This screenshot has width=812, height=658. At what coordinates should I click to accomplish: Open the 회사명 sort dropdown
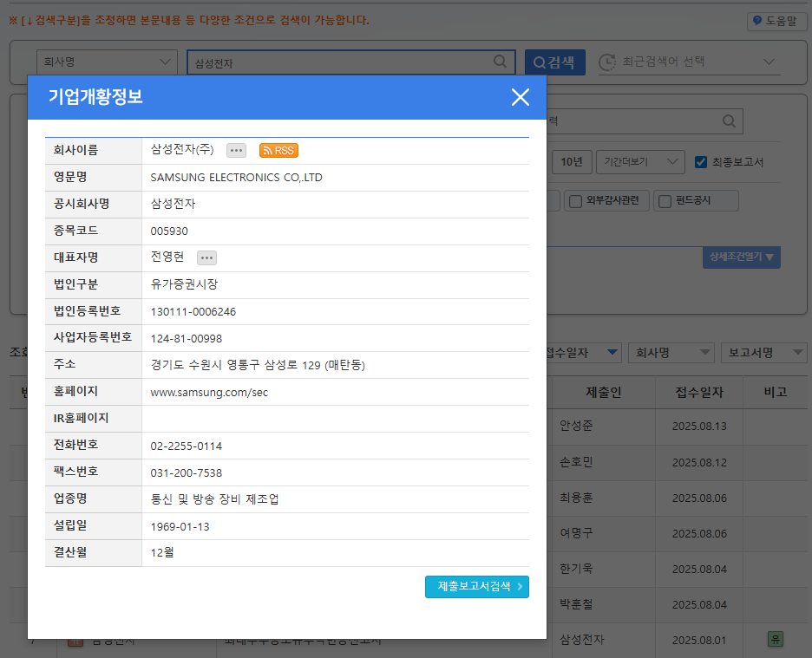(x=671, y=353)
